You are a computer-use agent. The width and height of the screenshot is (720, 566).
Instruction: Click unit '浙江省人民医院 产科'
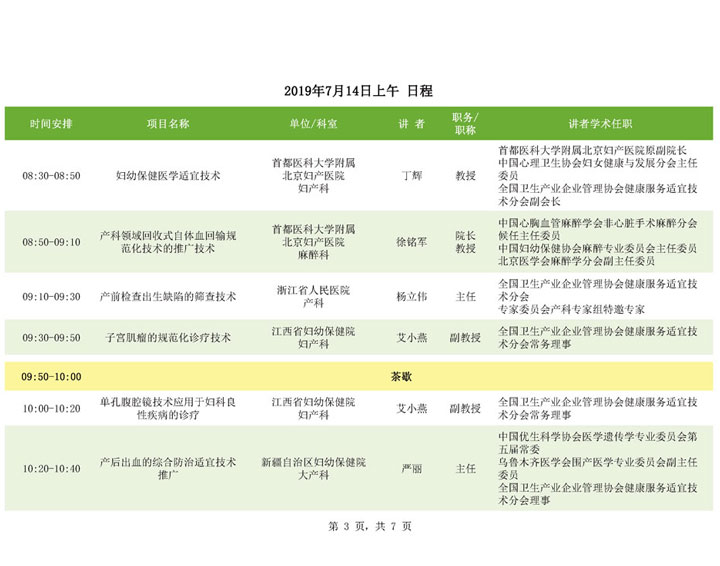click(313, 297)
